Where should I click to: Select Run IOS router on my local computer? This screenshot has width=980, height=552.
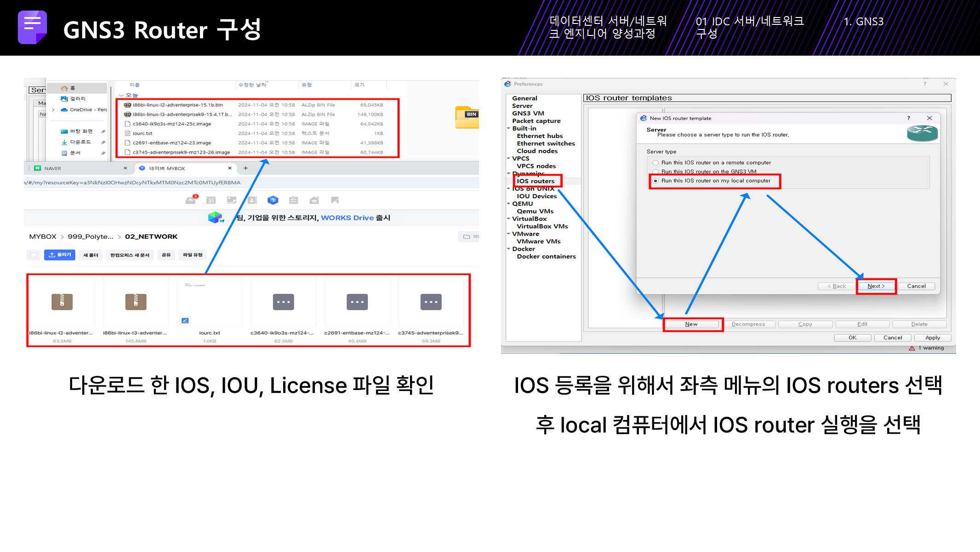[x=656, y=181]
